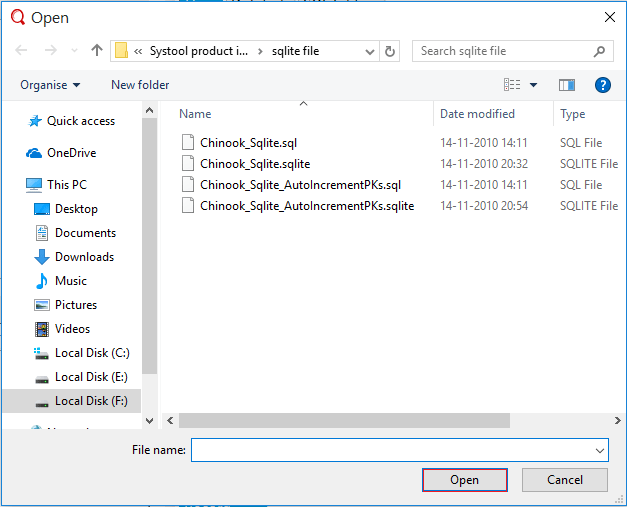The width and height of the screenshot is (627, 507).
Task: Refresh the sqlite file folder
Action: (389, 51)
